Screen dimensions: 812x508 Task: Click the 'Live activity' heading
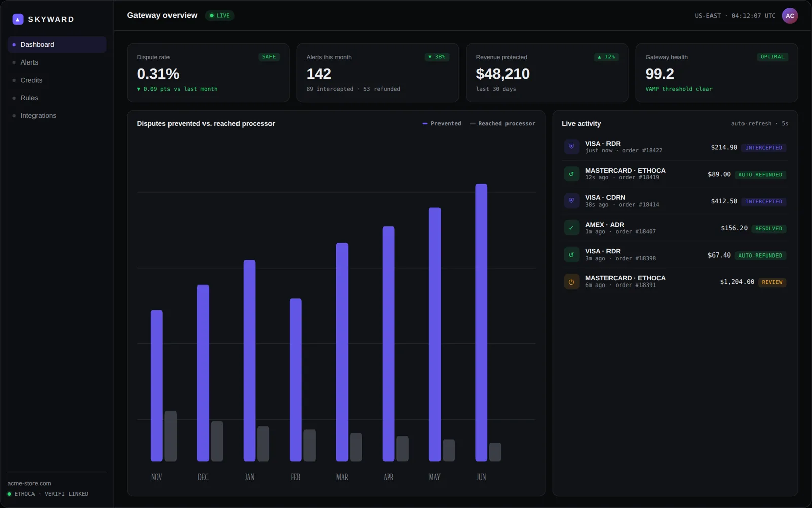tap(581, 123)
